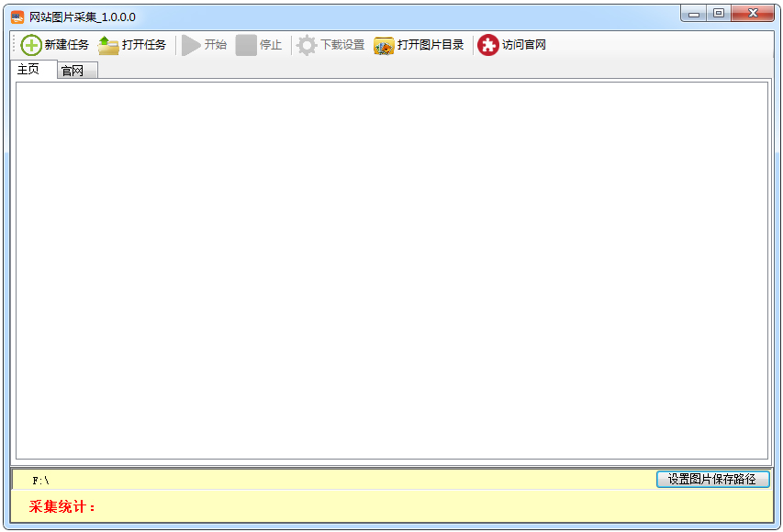Click the 采集统计 statistics label
Screen dimensions: 783x532
[47, 505]
